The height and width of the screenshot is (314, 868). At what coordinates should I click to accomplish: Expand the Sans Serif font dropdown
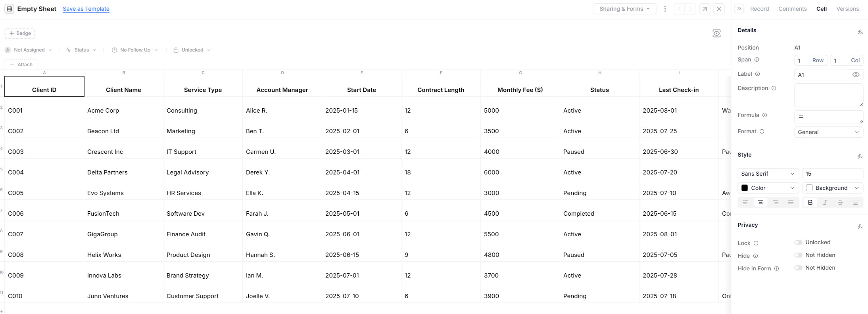click(768, 174)
